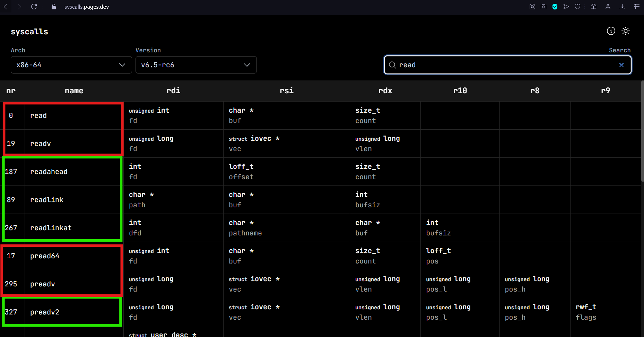Viewport: 644px width, 337px height.
Task: Select the readlinkat syscall name
Action: pos(51,228)
